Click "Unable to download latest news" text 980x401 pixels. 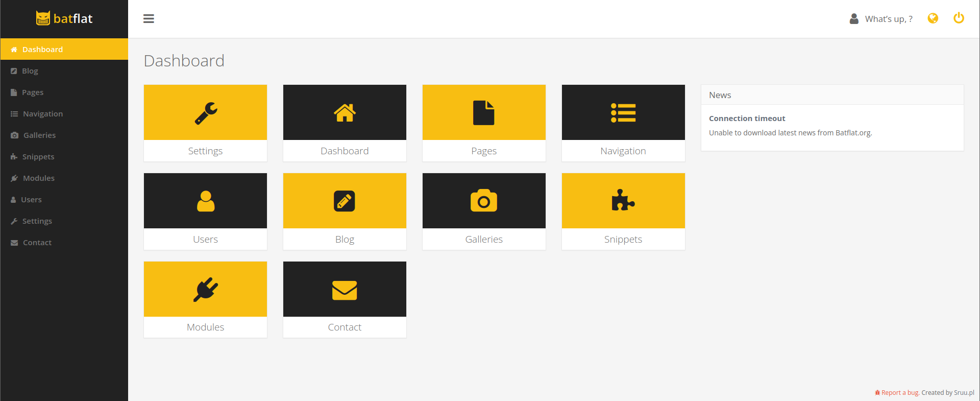pyautogui.click(x=790, y=133)
